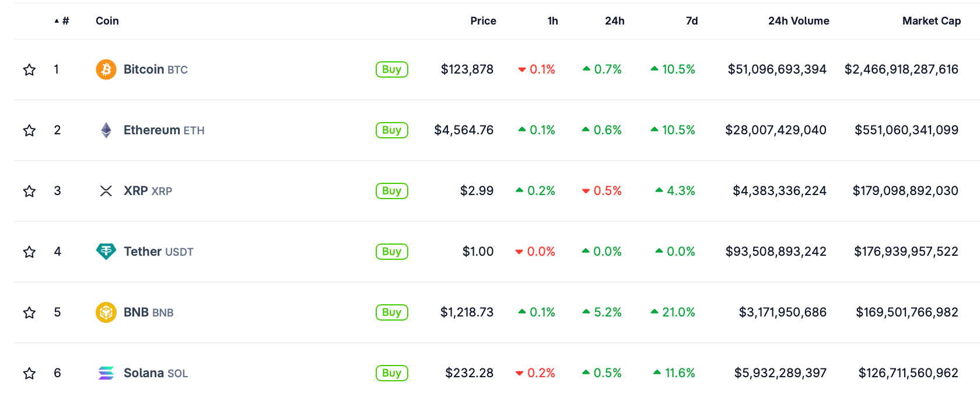Image resolution: width=980 pixels, height=400 pixels.
Task: Star the XRP row
Action: [x=29, y=192]
